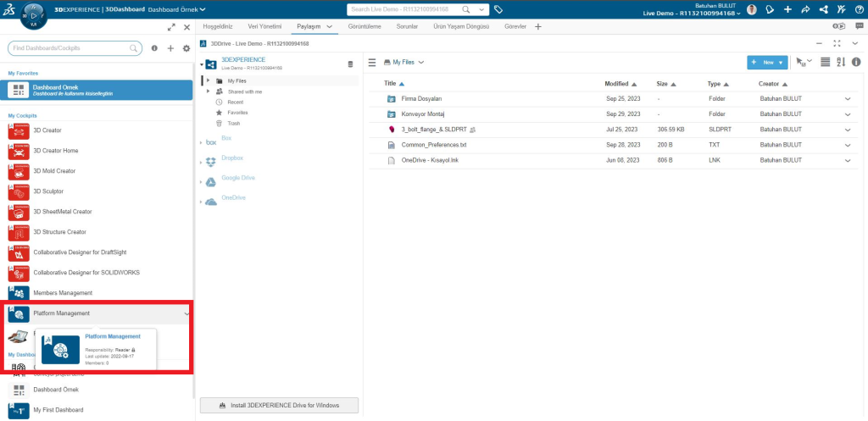868x421 pixels.
Task: Click Install 3DEXPERIENCE Drive for Windows button
Action: coord(279,406)
